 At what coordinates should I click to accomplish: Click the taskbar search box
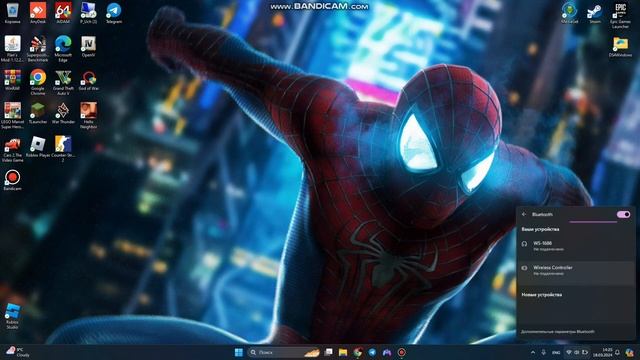[x=284, y=352]
